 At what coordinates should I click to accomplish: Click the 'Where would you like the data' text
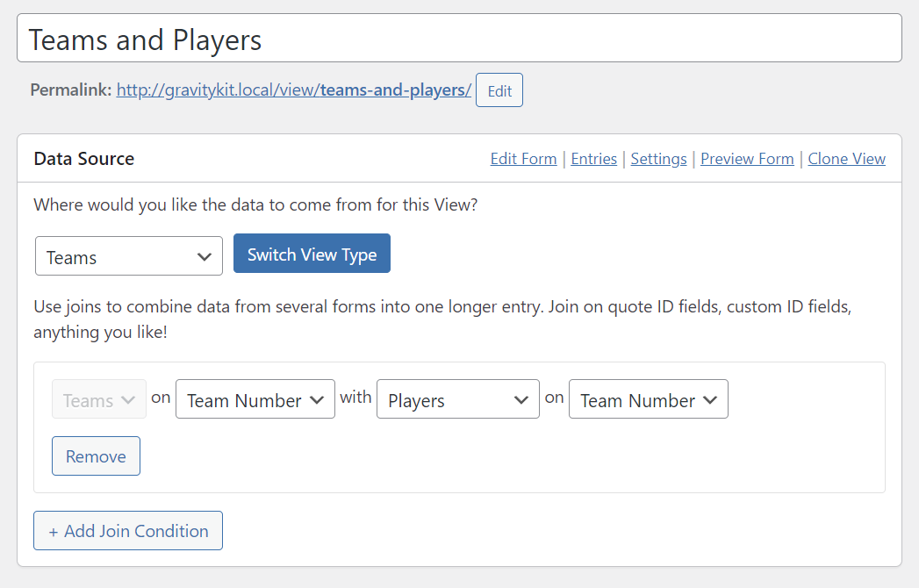(x=255, y=204)
